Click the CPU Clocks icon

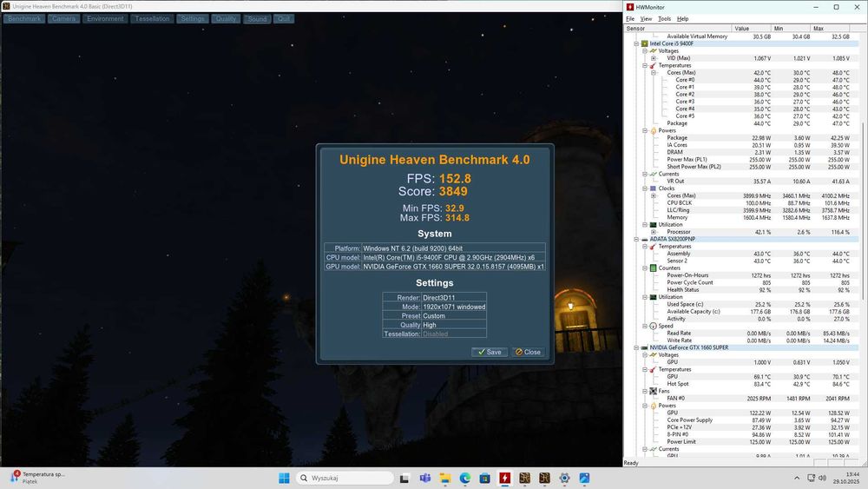pos(654,188)
